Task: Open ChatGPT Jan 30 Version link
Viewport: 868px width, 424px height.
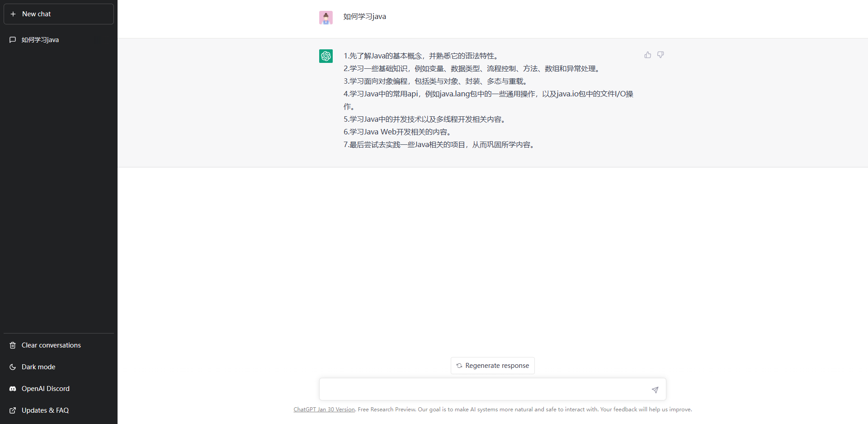Action: pos(324,410)
